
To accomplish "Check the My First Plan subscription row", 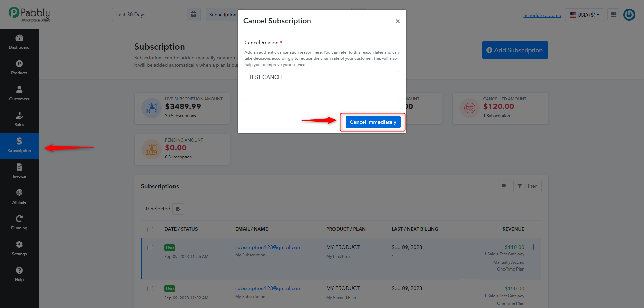I will click(x=150, y=248).
